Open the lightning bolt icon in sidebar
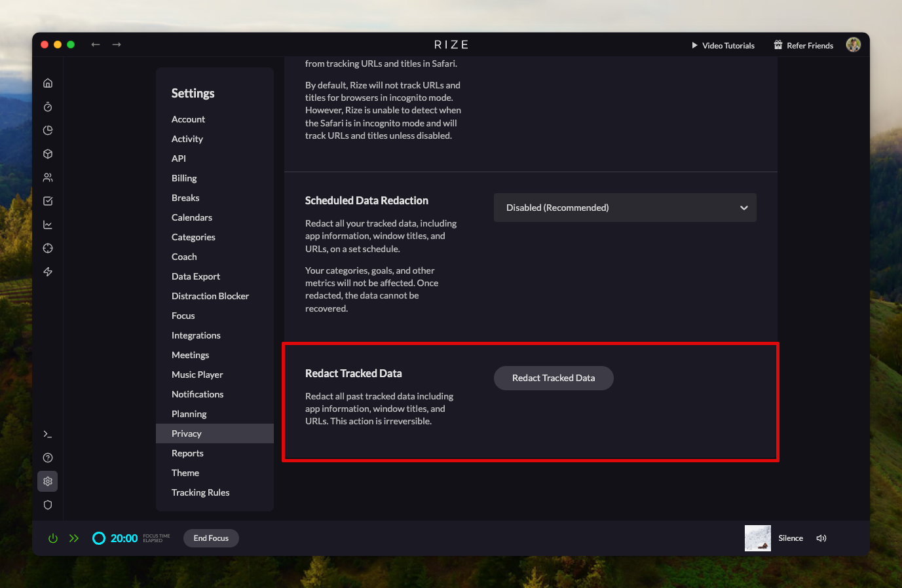Screen dimensions: 902x588 48,272
